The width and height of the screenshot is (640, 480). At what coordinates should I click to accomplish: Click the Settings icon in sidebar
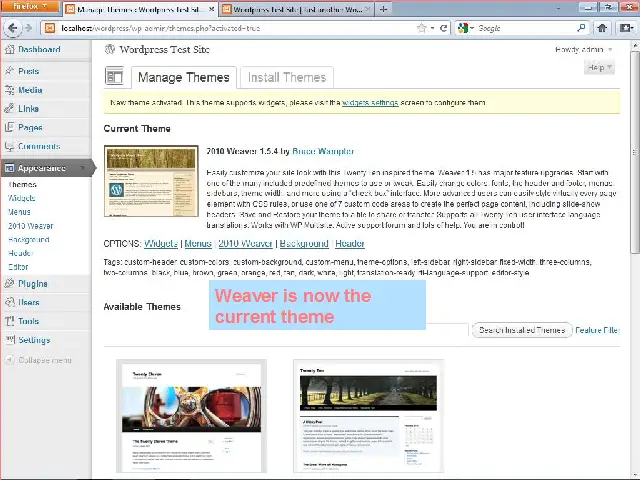tap(9, 340)
